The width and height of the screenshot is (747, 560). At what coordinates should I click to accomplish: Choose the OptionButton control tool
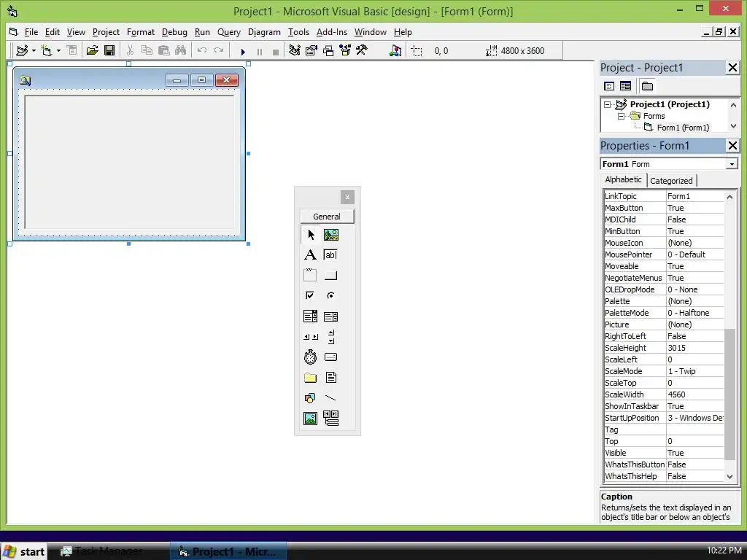(x=330, y=295)
